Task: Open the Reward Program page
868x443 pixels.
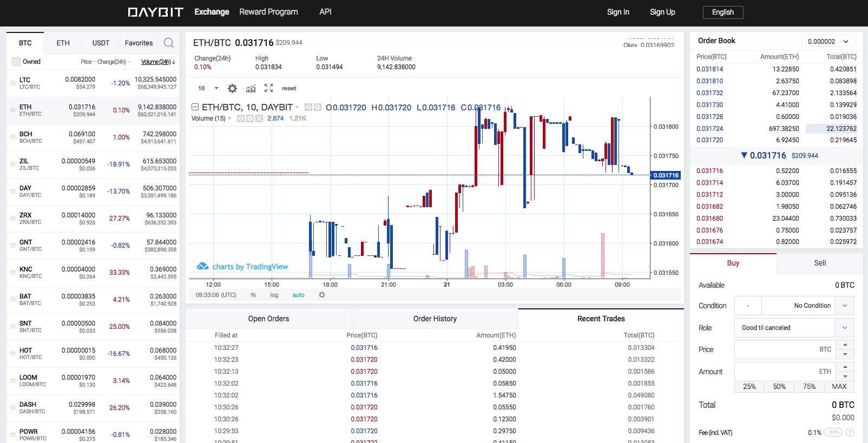Action: pyautogui.click(x=268, y=12)
